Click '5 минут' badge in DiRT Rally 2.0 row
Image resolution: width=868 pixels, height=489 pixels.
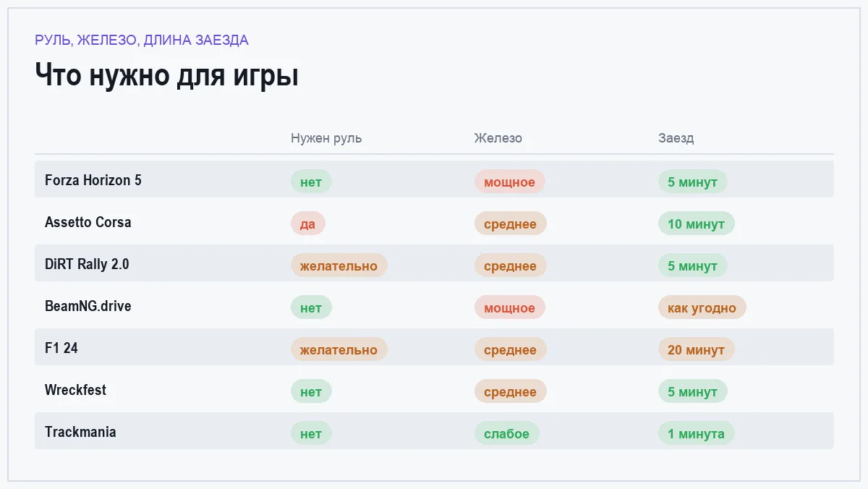pos(693,265)
